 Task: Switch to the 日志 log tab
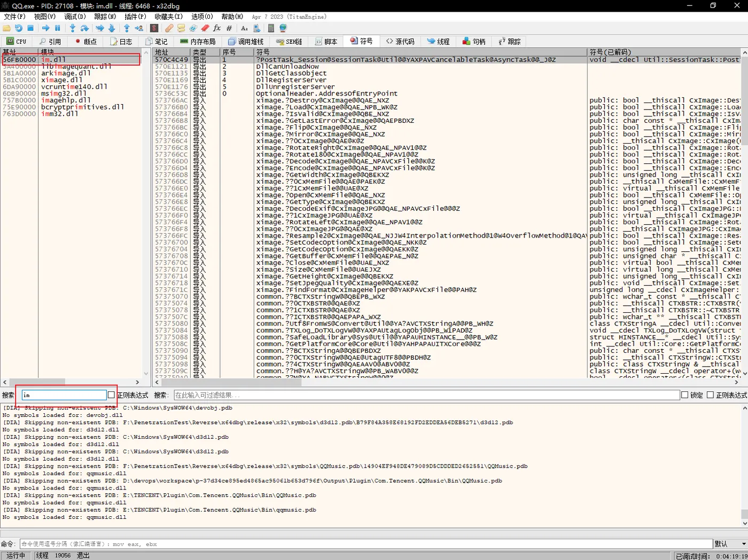click(x=121, y=41)
